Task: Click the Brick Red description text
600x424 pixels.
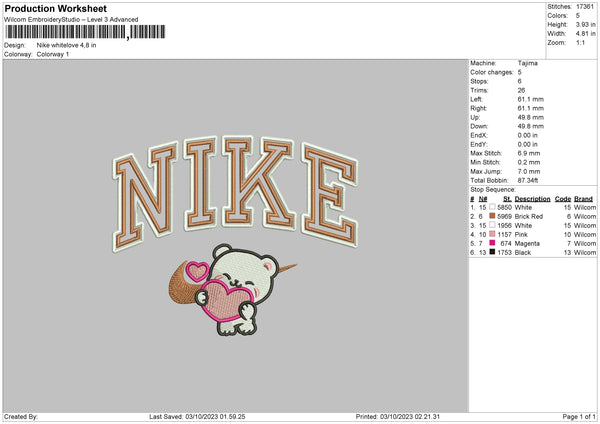Action: (x=529, y=217)
